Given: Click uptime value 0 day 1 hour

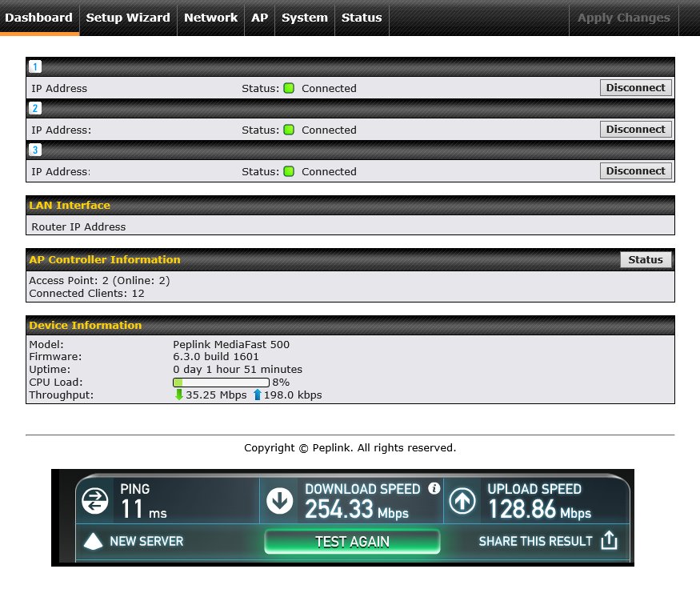Looking at the screenshot, I should [x=238, y=369].
